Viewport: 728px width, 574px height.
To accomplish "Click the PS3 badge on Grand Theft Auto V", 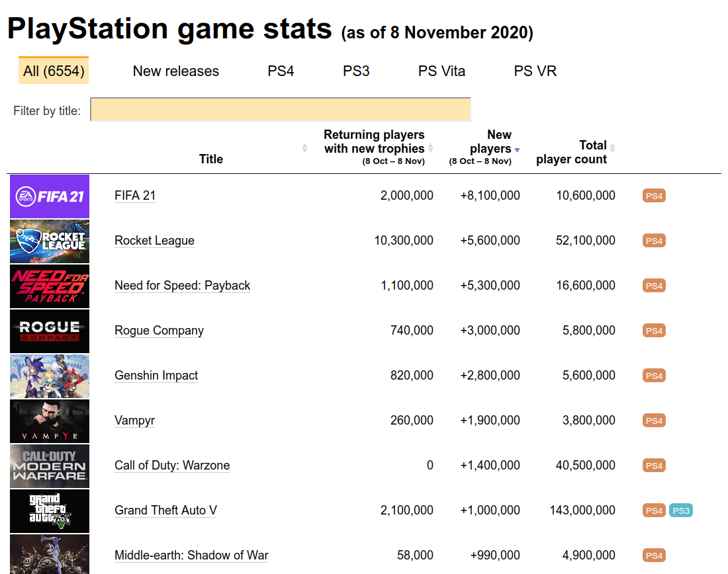I will pyautogui.click(x=680, y=511).
